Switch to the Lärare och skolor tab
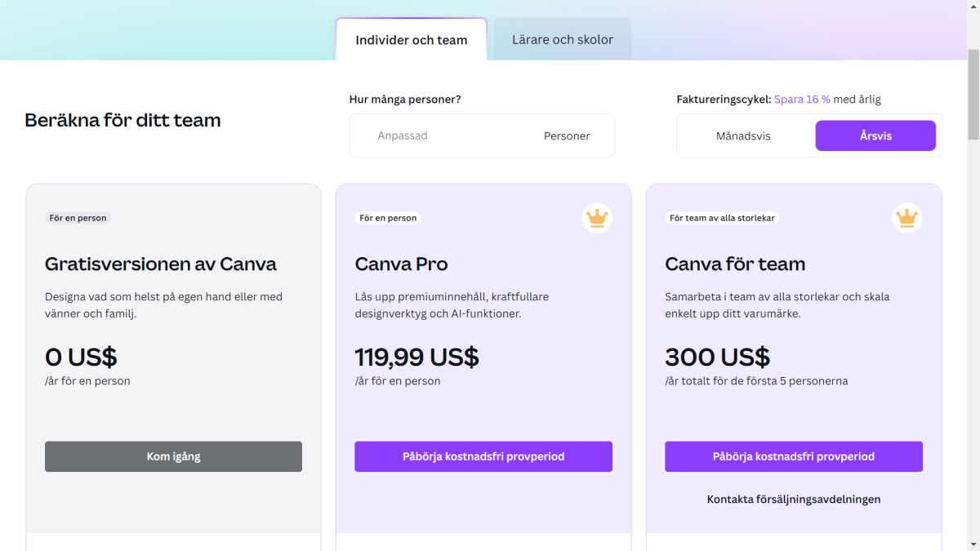This screenshot has width=980, height=551. click(x=561, y=38)
